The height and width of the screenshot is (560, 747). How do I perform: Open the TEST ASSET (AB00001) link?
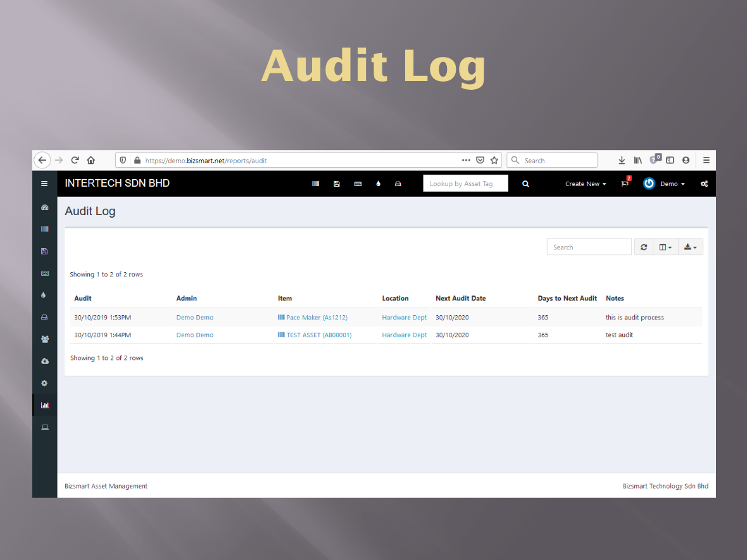pos(318,335)
